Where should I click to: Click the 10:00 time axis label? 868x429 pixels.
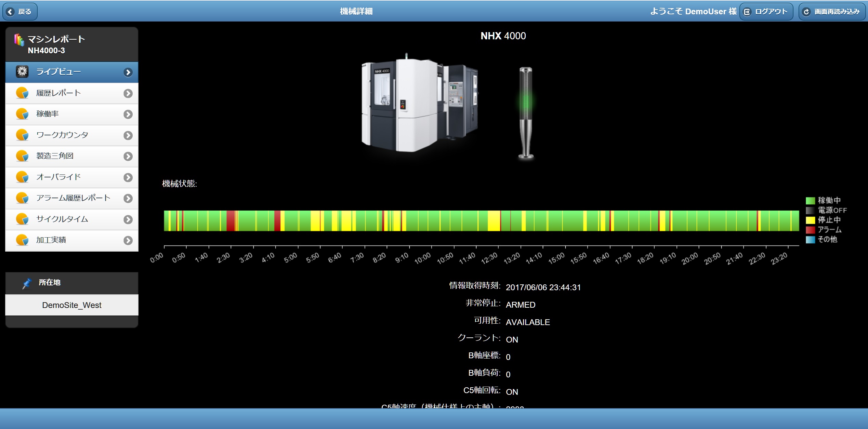tap(422, 259)
